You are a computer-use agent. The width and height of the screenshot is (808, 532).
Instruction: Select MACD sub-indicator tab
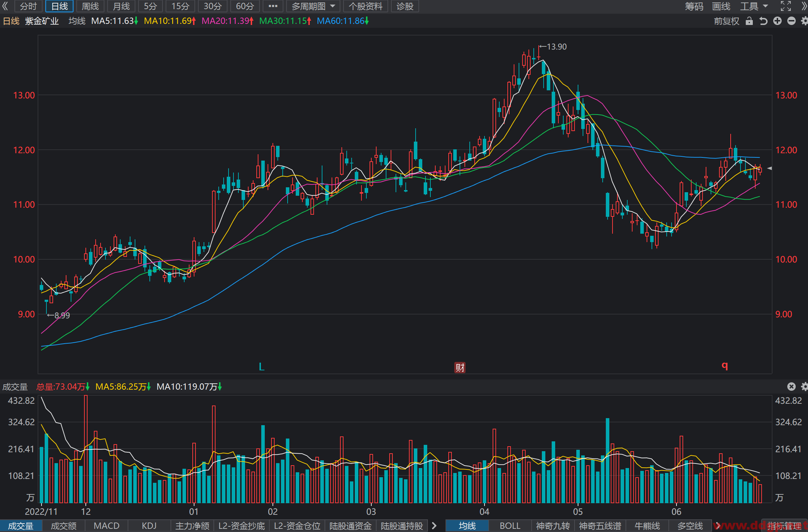pyautogui.click(x=107, y=526)
